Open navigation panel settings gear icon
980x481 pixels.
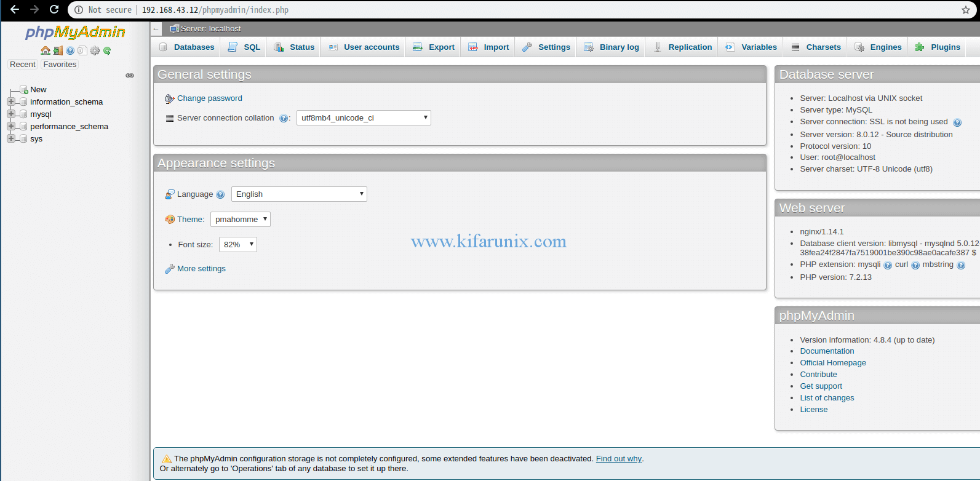(x=95, y=50)
